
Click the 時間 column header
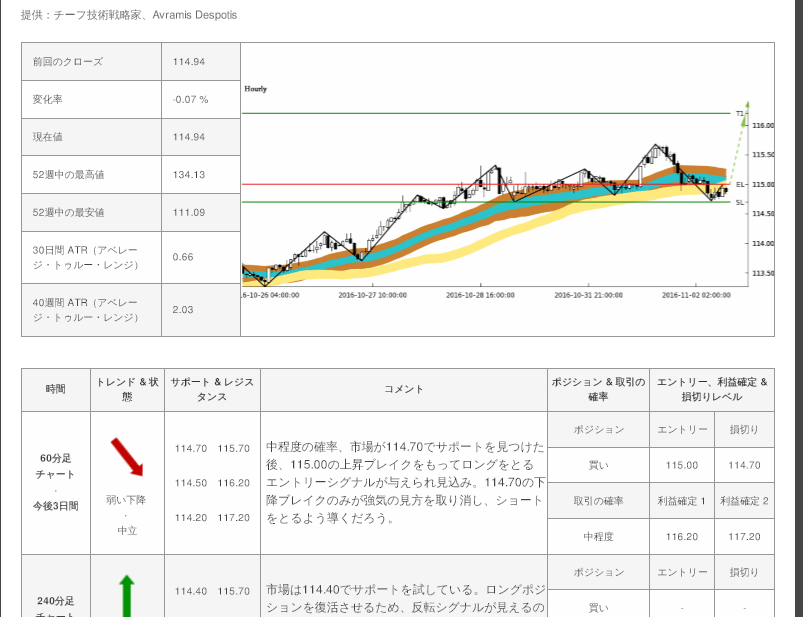click(x=55, y=389)
